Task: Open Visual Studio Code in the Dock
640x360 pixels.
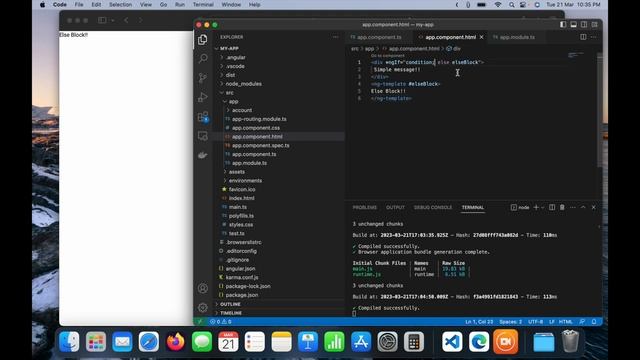Action: coord(452,342)
